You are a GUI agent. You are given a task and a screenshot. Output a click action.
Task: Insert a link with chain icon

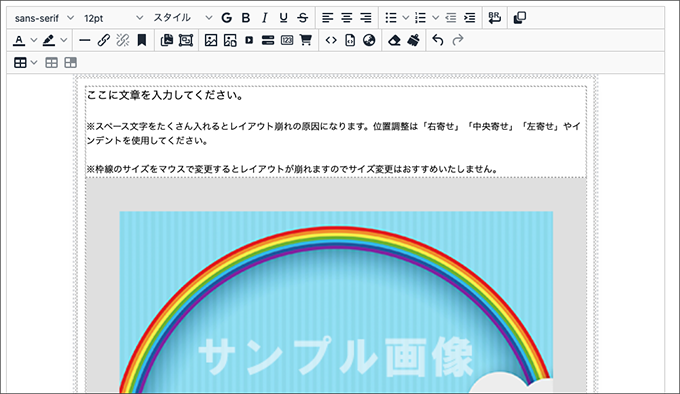click(x=104, y=40)
